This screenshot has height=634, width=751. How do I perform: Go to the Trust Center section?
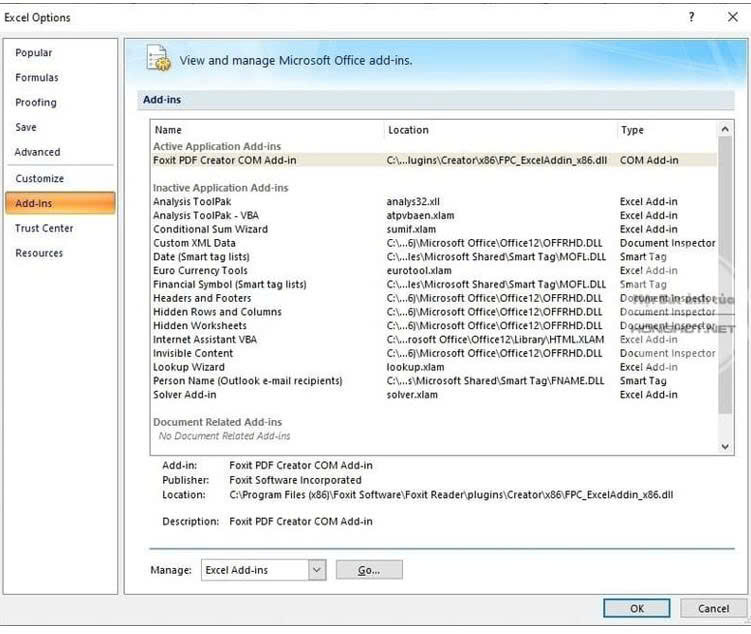click(x=44, y=229)
